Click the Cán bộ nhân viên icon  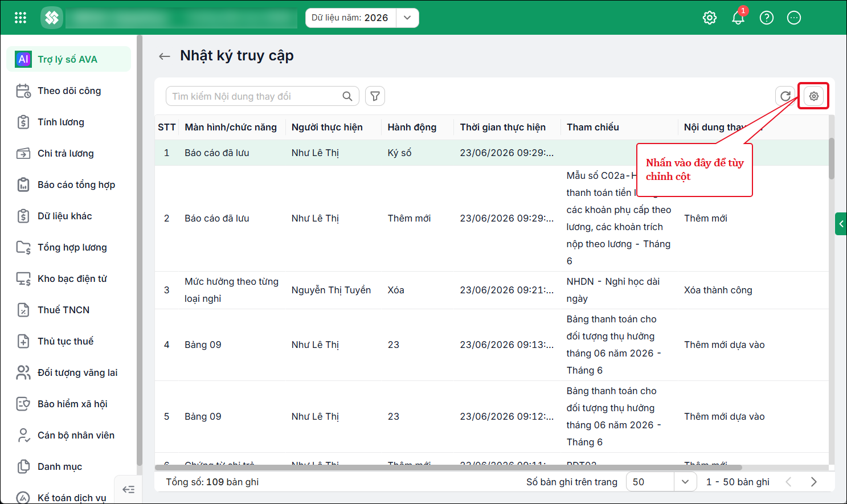point(23,435)
